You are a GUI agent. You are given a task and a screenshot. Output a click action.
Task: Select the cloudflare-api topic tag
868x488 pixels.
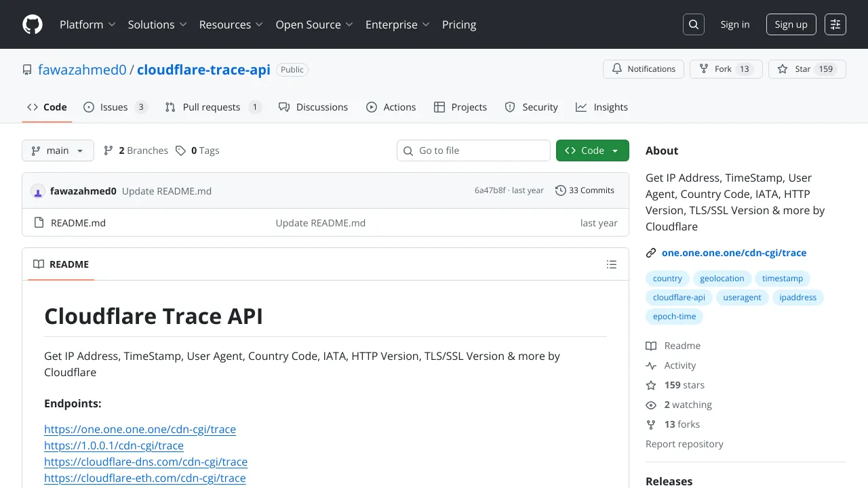point(679,298)
